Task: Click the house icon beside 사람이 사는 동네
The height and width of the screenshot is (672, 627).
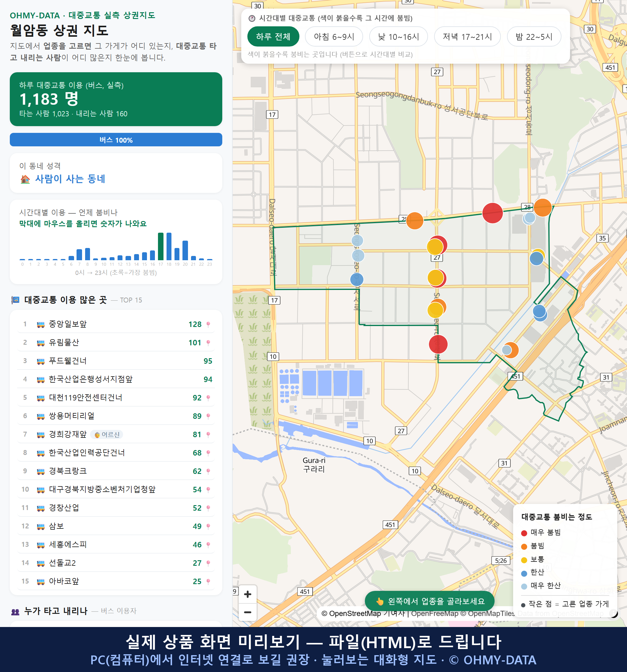Action: (25, 179)
